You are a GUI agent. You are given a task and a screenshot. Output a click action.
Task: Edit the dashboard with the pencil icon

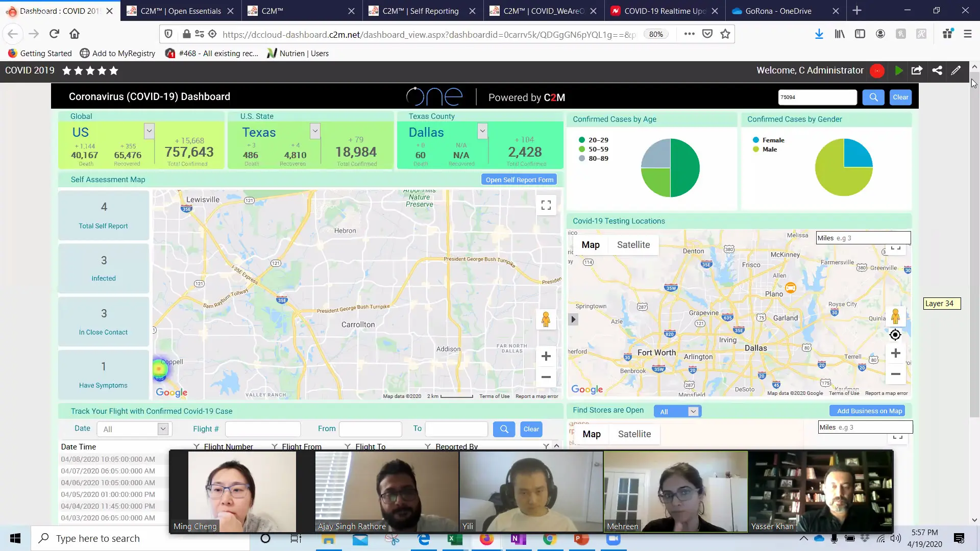tap(956, 70)
